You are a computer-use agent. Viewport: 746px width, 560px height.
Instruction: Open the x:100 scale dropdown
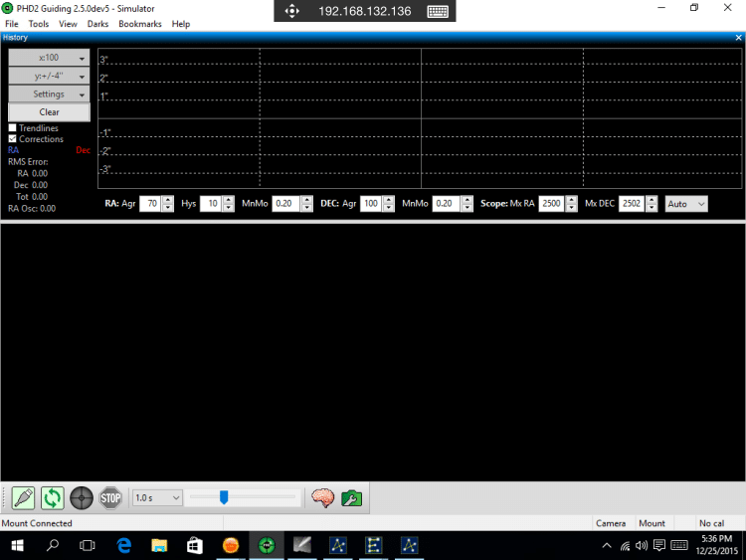pos(49,58)
